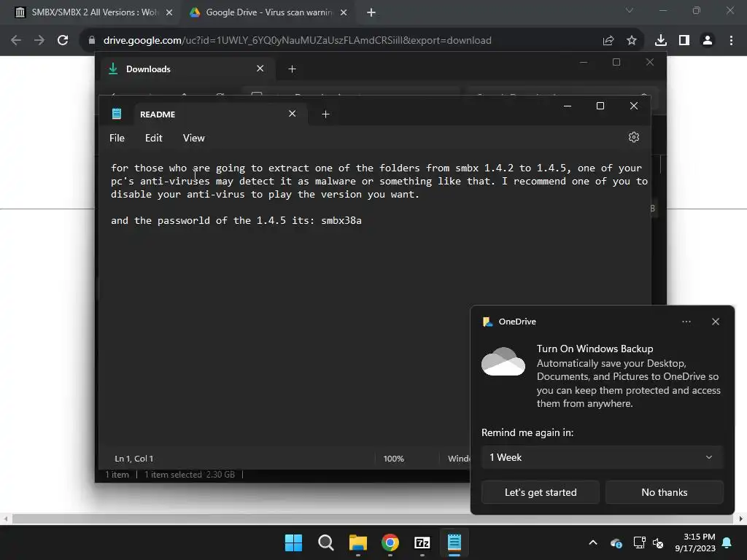Open the Windows Start menu

(293, 542)
